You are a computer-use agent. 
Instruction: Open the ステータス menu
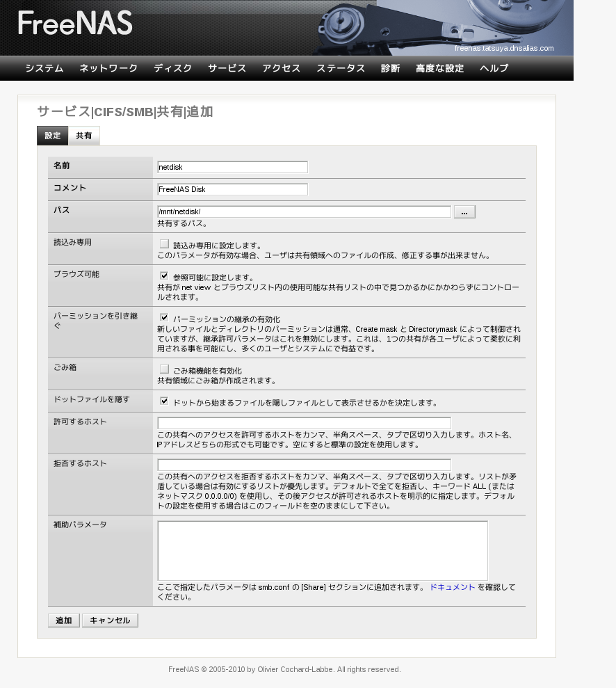[341, 68]
